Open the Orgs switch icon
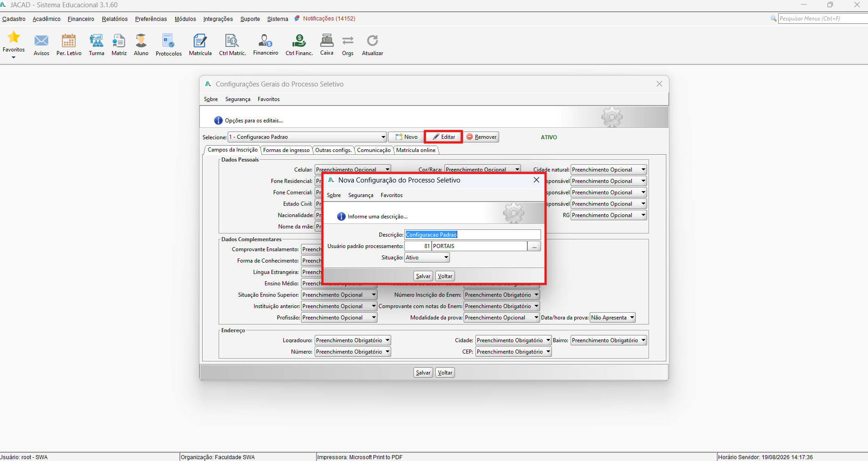This screenshot has height=461, width=868. coord(348,41)
